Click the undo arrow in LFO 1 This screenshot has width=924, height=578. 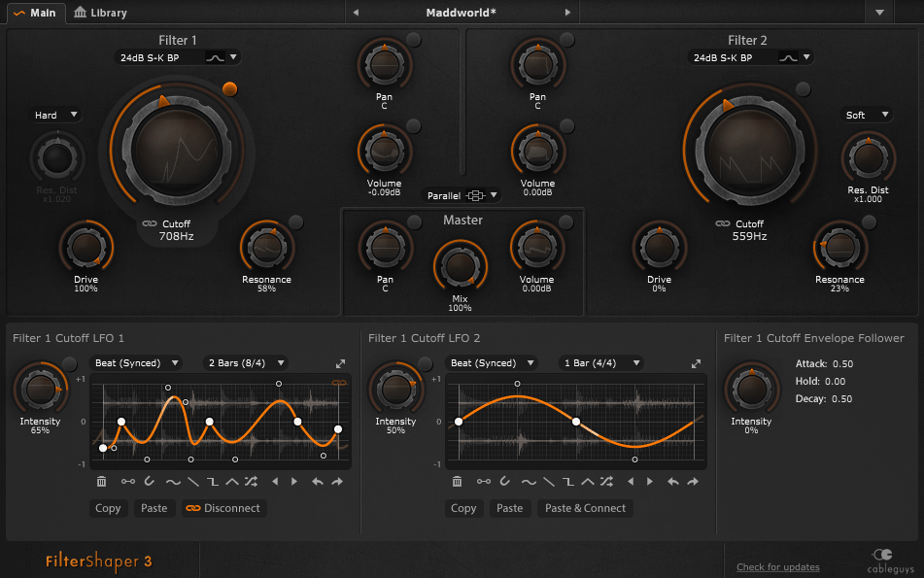coord(317,481)
